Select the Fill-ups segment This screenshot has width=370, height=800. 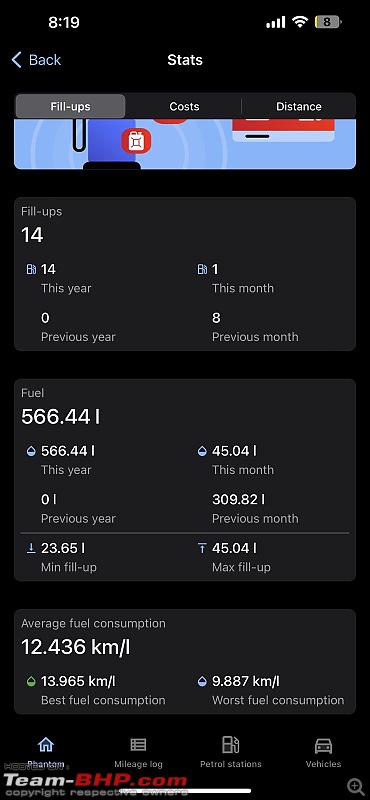[x=70, y=106]
